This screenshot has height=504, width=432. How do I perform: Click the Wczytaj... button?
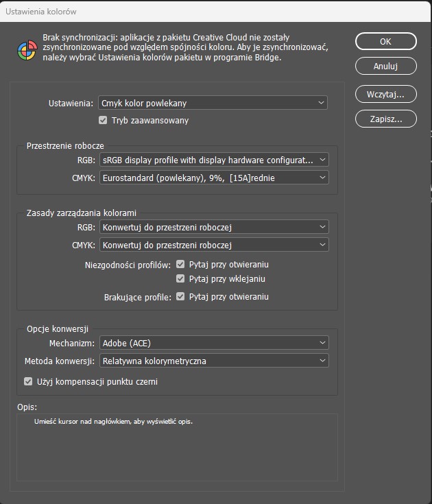pos(385,94)
